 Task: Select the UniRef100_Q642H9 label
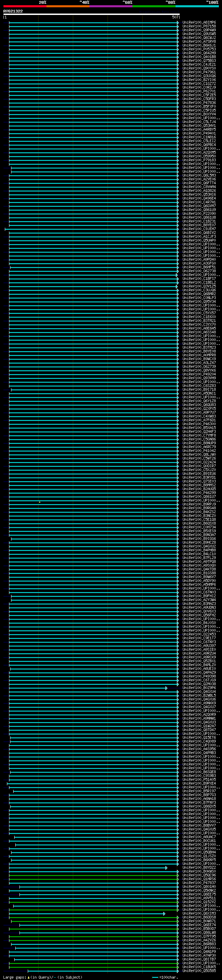tap(199, 53)
